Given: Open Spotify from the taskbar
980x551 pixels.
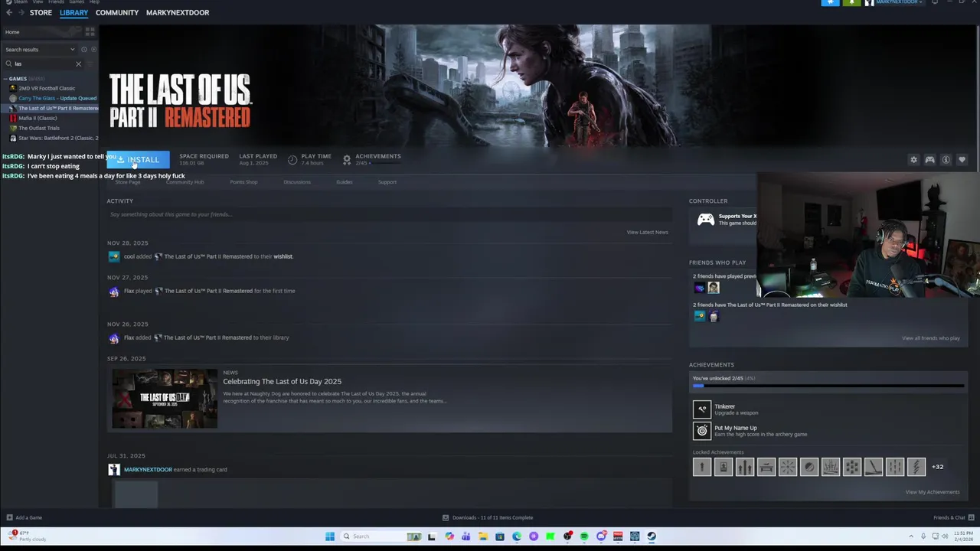Looking at the screenshot, I should click(584, 536).
